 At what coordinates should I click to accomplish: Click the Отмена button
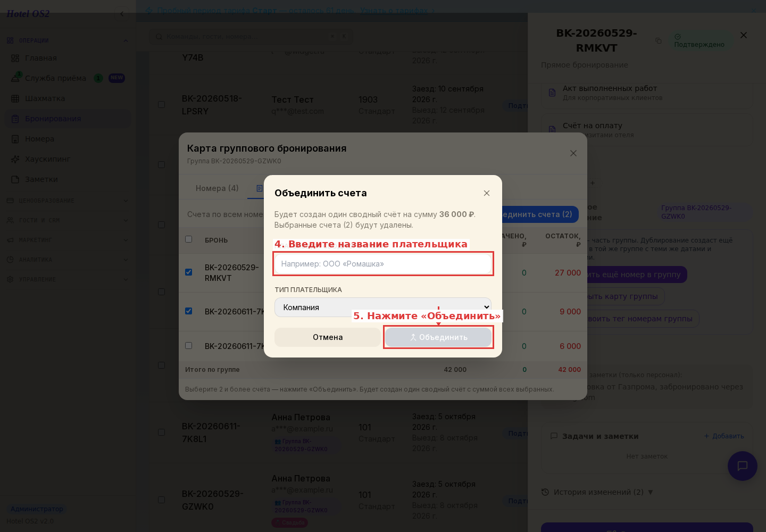328,337
